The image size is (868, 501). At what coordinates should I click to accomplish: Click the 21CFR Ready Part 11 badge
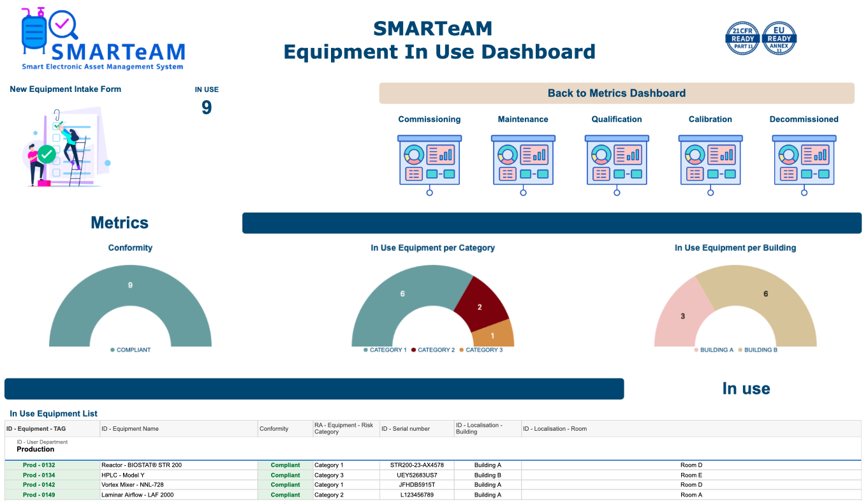742,38
